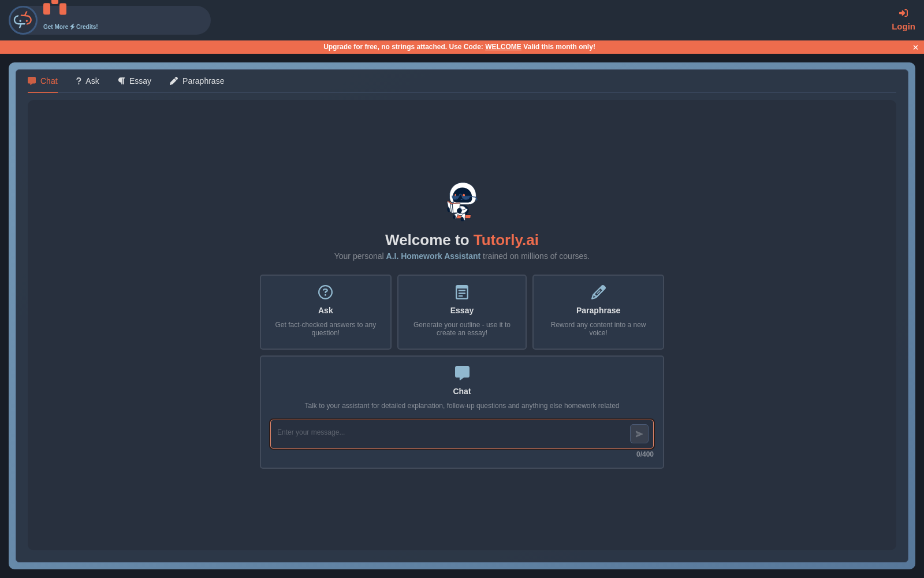Click the 0/400 character counter
Viewport: 924px width, 578px height.
(x=645, y=454)
